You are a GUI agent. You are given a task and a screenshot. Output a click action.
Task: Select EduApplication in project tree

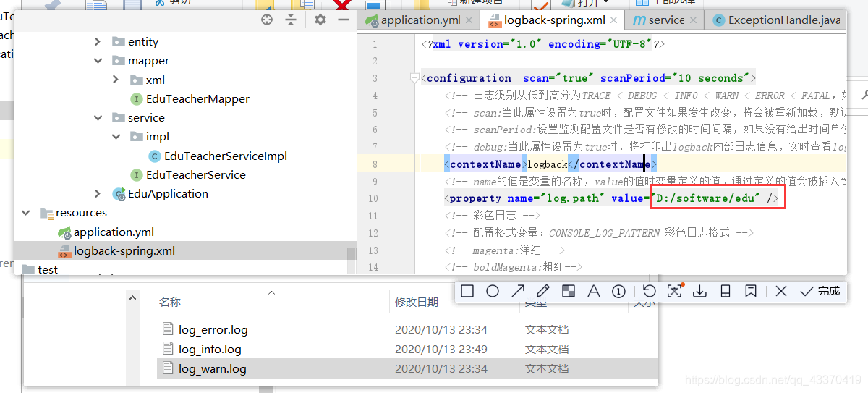point(161,193)
